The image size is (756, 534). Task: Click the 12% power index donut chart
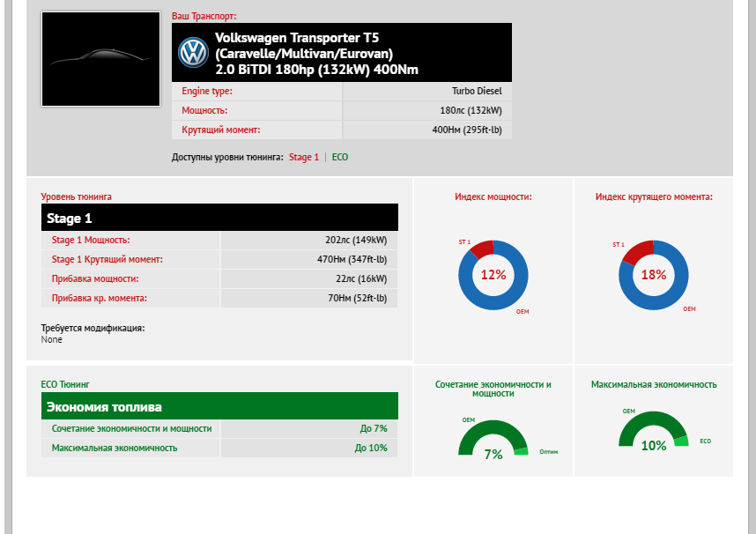[x=493, y=275]
